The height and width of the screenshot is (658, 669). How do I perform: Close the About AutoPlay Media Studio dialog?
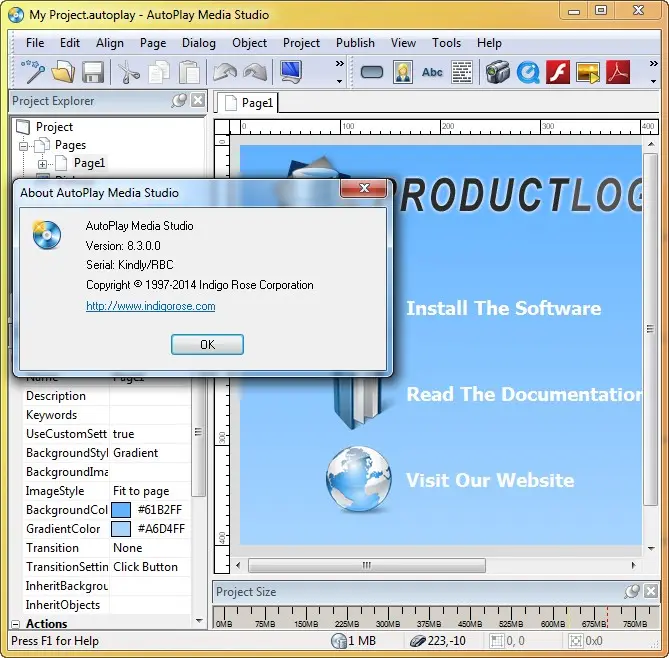tap(364, 188)
